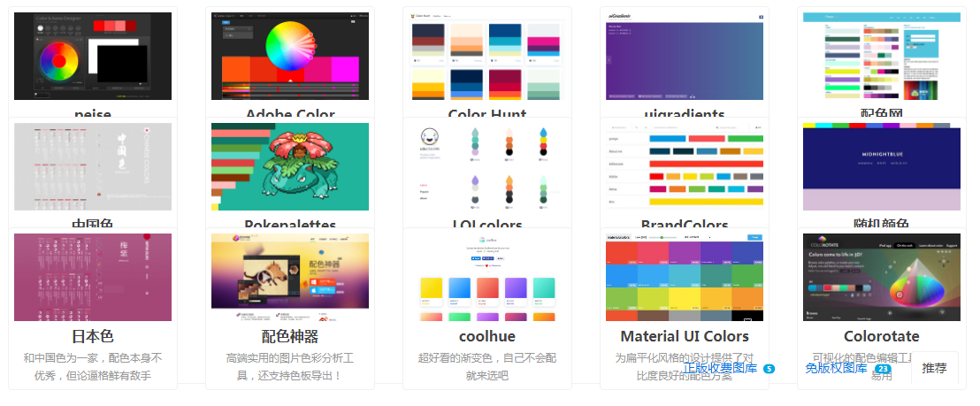
Task: Click the 配色神器 card title
Action: point(290,337)
